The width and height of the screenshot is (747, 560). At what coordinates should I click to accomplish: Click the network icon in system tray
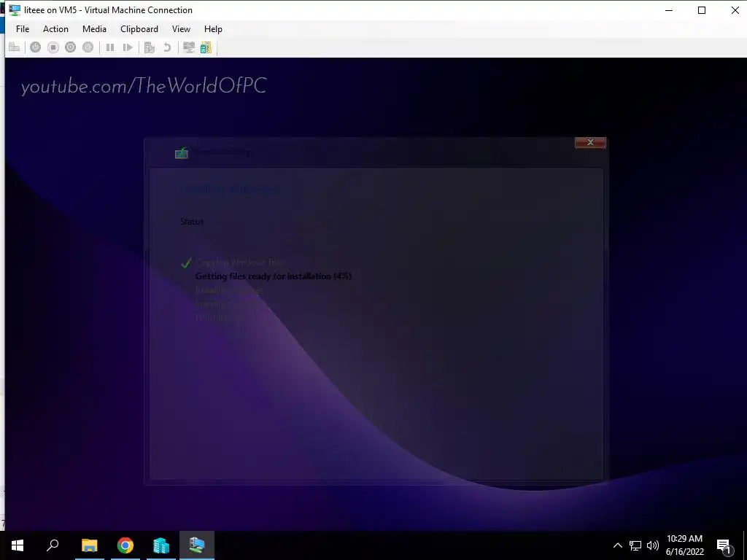click(x=635, y=545)
